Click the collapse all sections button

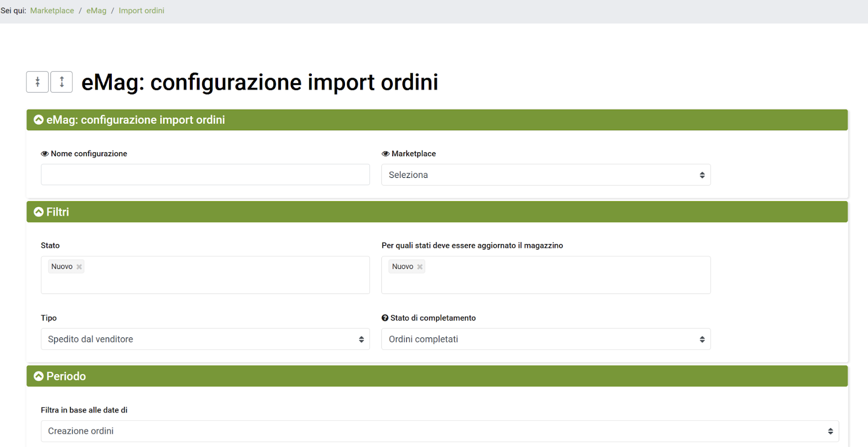37,82
